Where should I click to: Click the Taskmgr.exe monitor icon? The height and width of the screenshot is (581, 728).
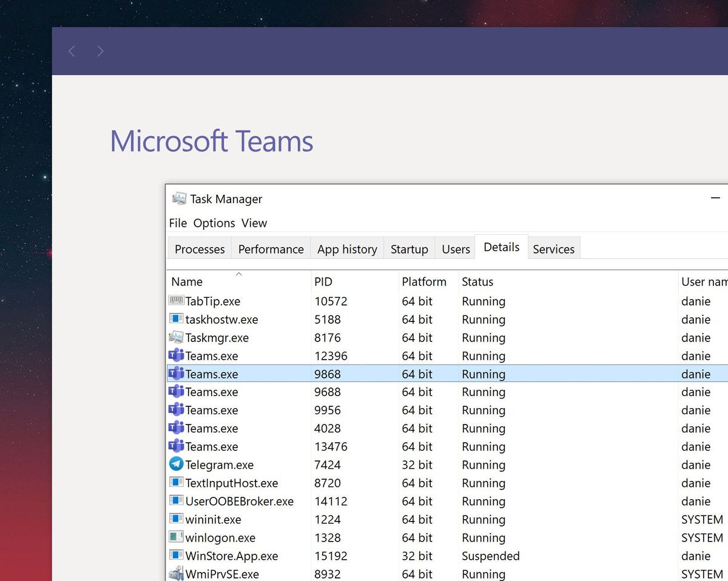click(176, 337)
